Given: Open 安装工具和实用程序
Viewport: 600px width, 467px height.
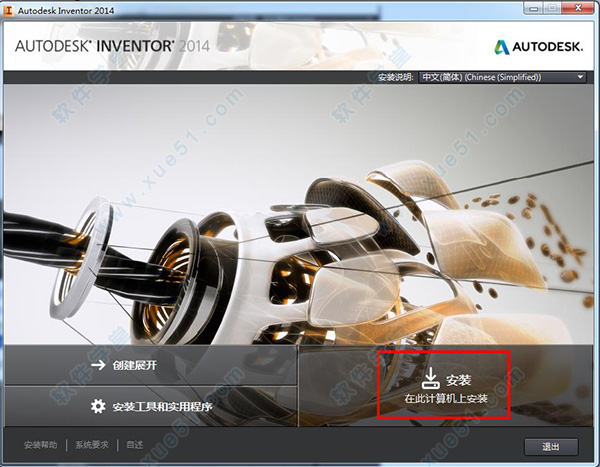Looking at the screenshot, I should (151, 406).
